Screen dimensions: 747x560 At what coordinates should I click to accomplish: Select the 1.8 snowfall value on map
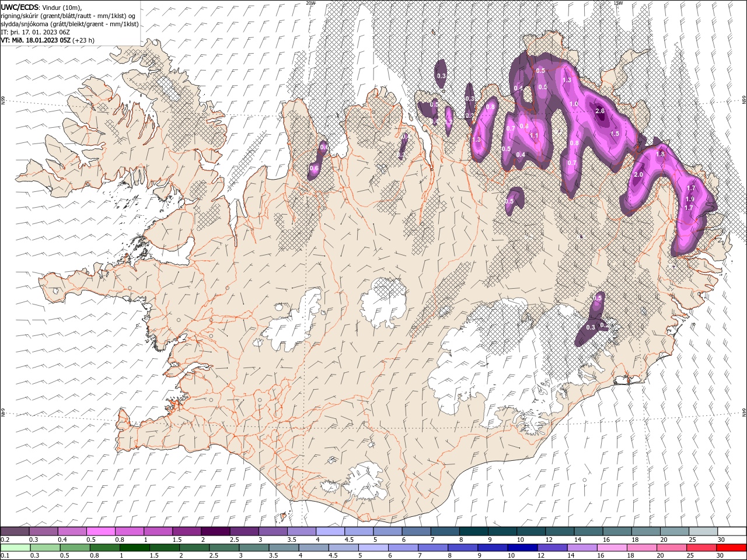click(x=660, y=154)
